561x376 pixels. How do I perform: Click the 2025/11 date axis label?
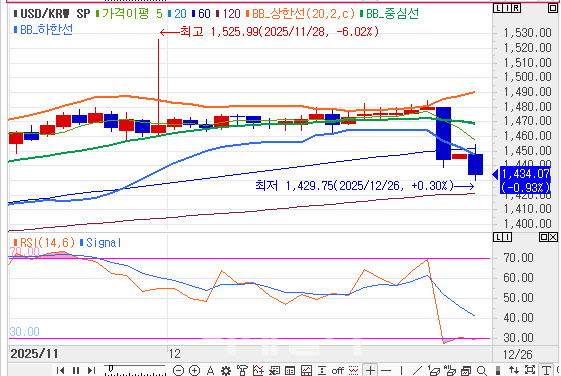point(34,354)
